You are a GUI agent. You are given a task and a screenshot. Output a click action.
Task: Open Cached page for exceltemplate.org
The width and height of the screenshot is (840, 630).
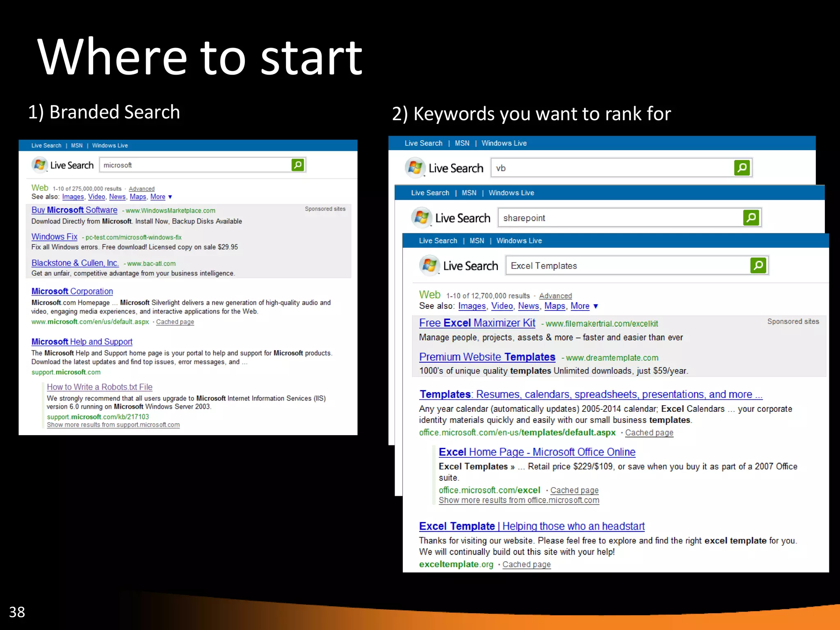pos(527,564)
